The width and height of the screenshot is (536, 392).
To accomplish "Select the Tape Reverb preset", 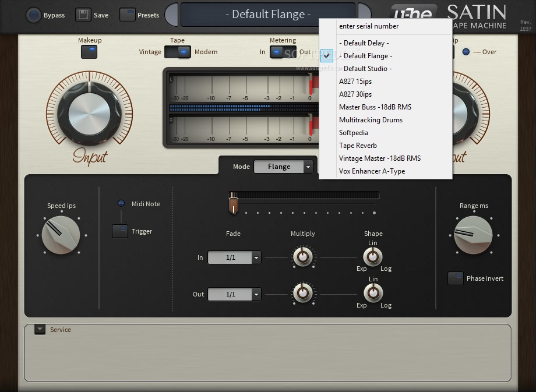I will pos(386,146).
